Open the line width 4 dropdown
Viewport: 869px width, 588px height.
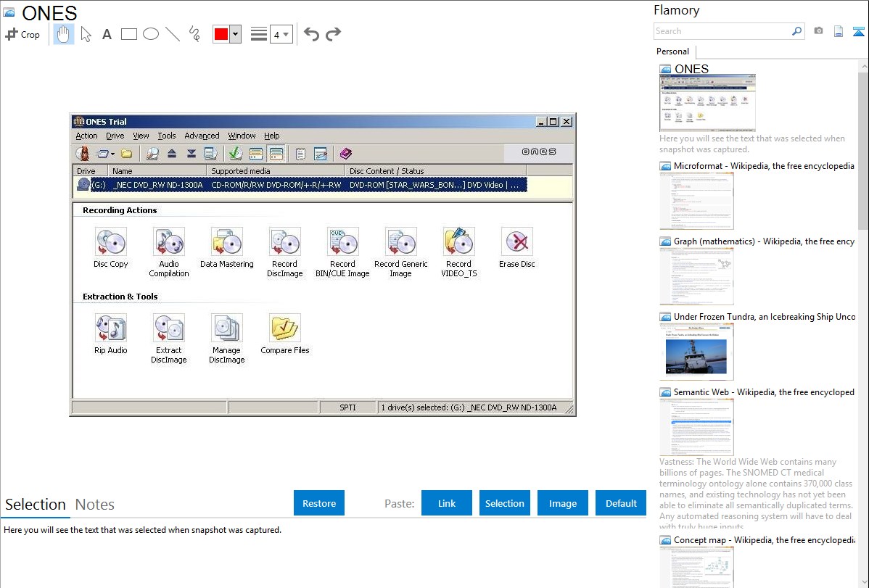click(x=281, y=34)
